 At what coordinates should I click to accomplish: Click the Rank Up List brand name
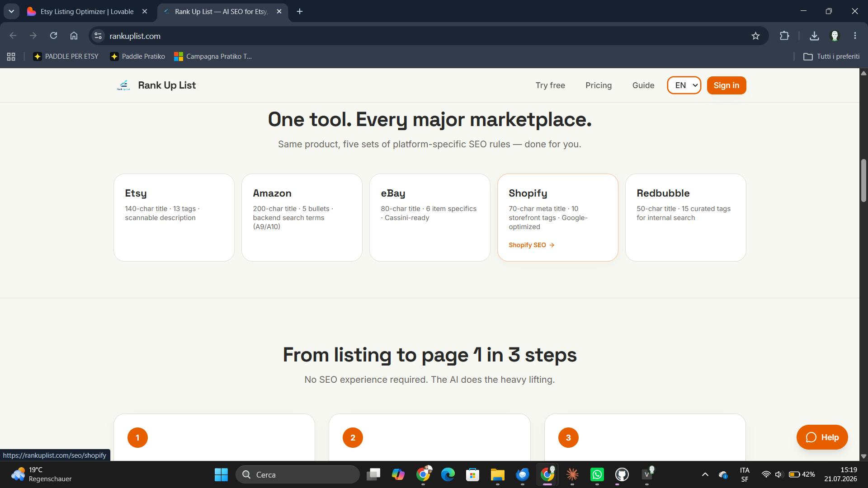pos(167,85)
